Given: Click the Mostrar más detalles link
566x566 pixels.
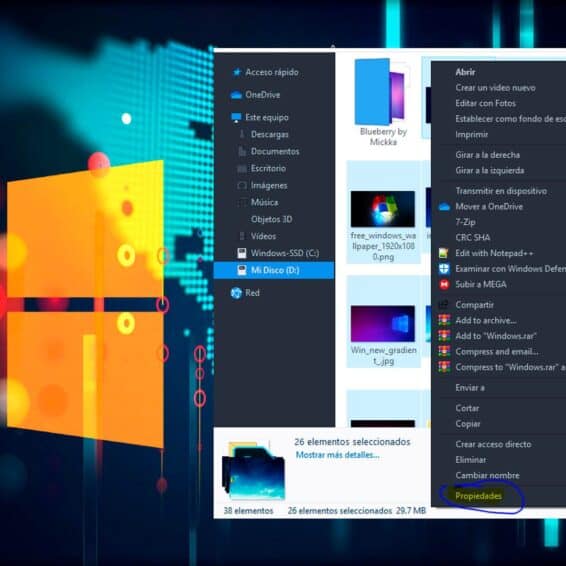Looking at the screenshot, I should pos(338,455).
